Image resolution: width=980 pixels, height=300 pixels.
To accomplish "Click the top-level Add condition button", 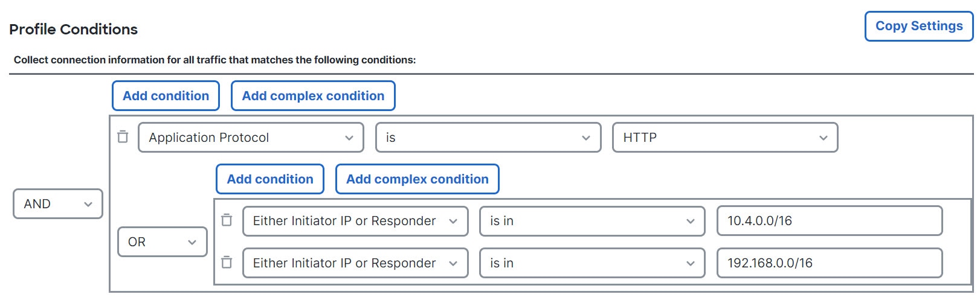I will [x=166, y=96].
